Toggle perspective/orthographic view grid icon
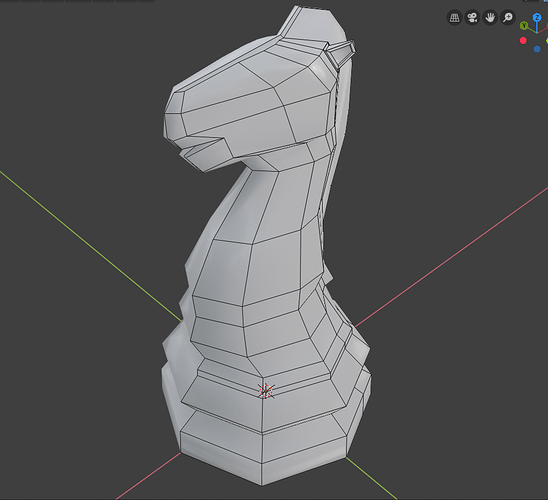Screen dimensions: 548x500 pyautogui.click(x=454, y=17)
